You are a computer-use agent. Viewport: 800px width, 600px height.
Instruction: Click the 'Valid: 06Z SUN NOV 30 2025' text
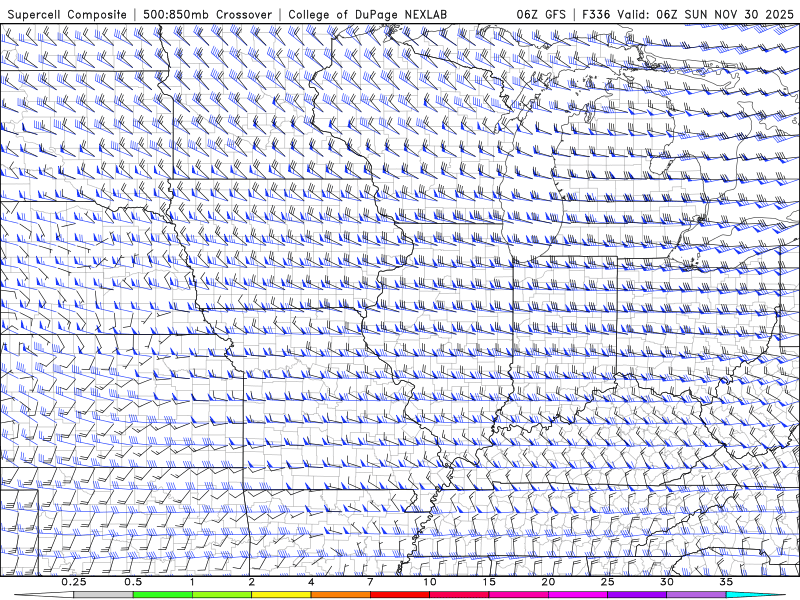coord(705,15)
